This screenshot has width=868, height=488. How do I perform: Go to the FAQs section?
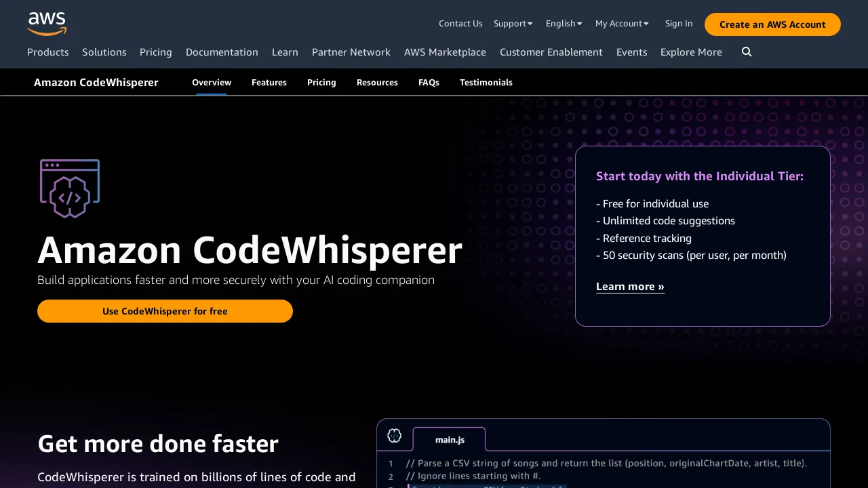[x=429, y=82]
